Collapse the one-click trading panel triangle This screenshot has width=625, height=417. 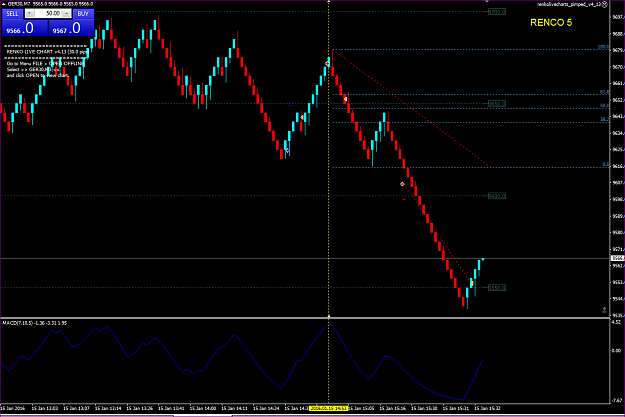click(4, 4)
